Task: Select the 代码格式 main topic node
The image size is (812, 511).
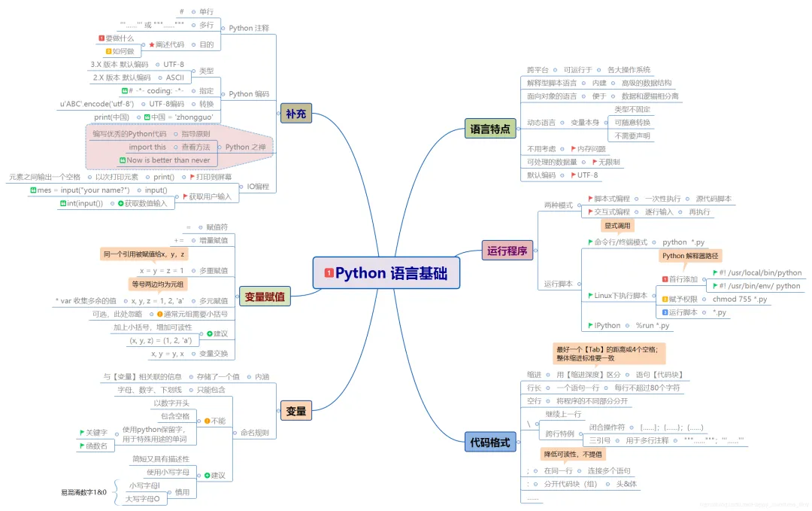Action: point(490,442)
